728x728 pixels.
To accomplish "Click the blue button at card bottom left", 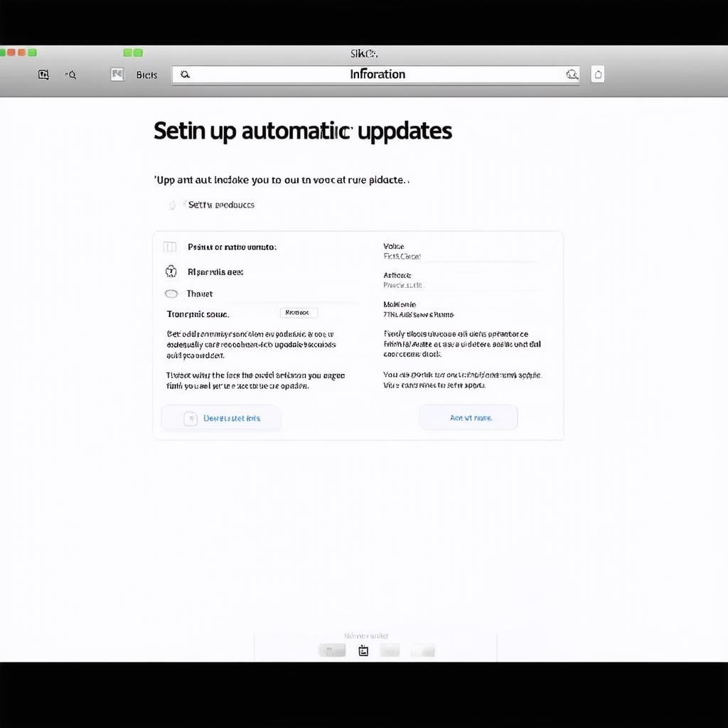I will [221, 418].
